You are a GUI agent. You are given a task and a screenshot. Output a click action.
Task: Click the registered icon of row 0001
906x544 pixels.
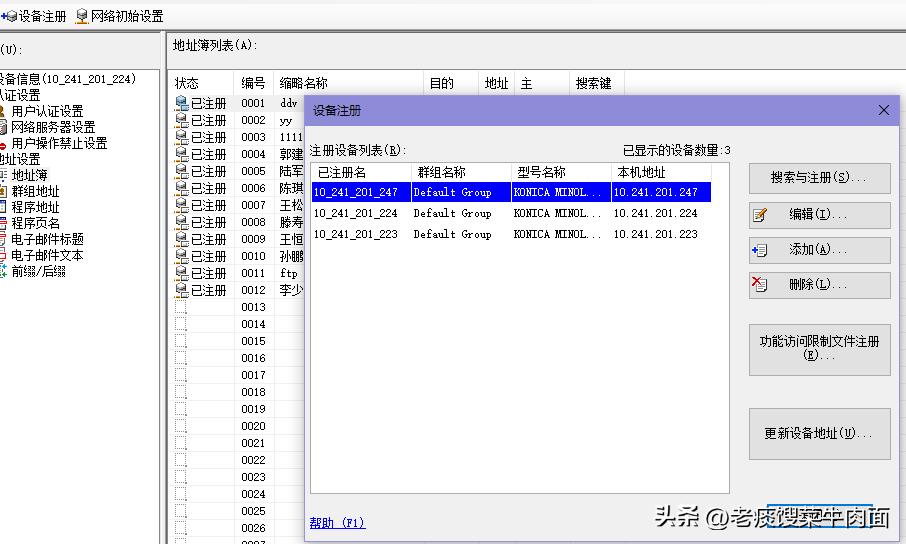coord(181,103)
